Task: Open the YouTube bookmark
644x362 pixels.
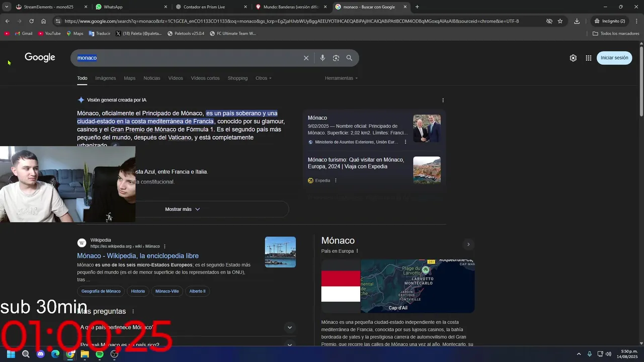Action: pyautogui.click(x=49, y=34)
